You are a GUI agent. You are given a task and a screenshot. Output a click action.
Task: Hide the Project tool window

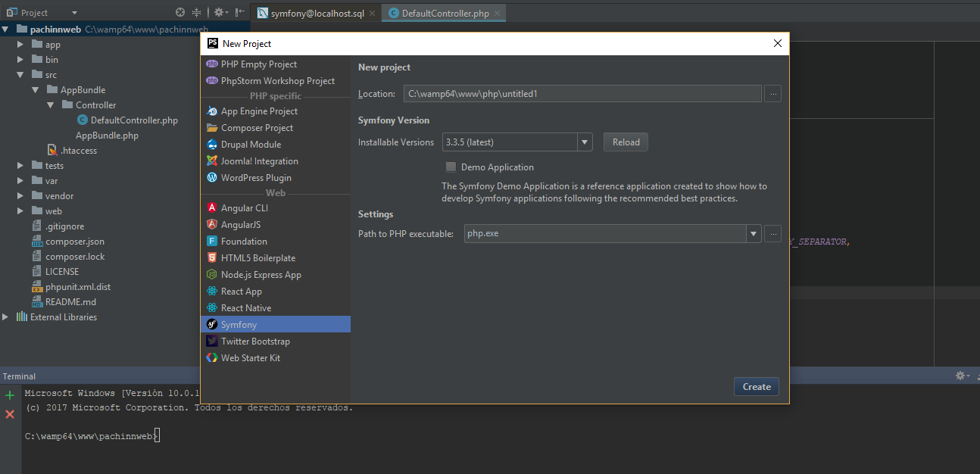point(239,12)
